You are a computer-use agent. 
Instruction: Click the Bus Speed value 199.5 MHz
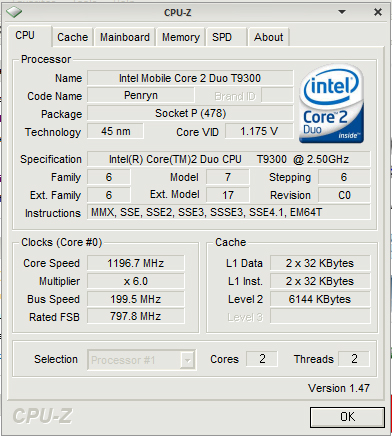click(136, 299)
